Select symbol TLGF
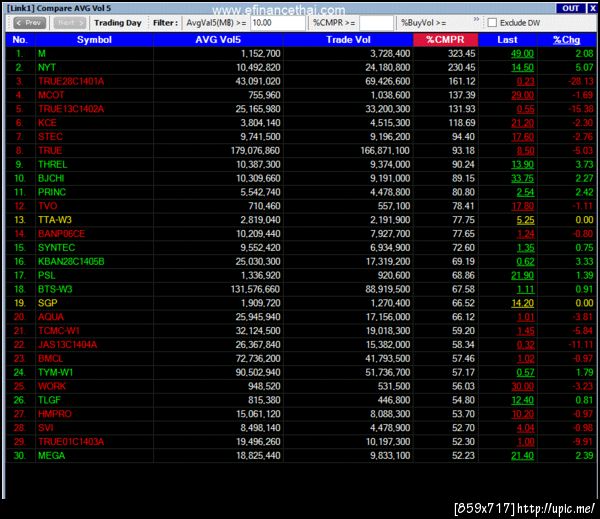 [x=49, y=400]
